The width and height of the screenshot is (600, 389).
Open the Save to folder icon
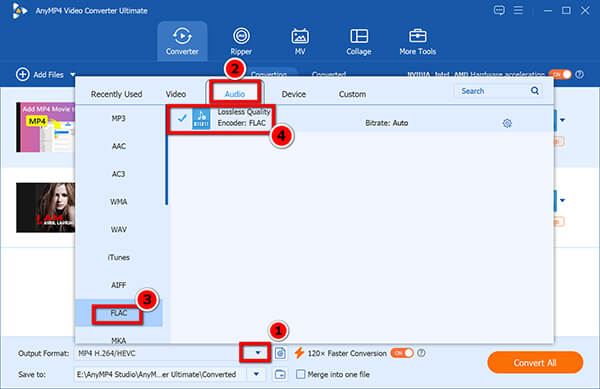tap(280, 374)
